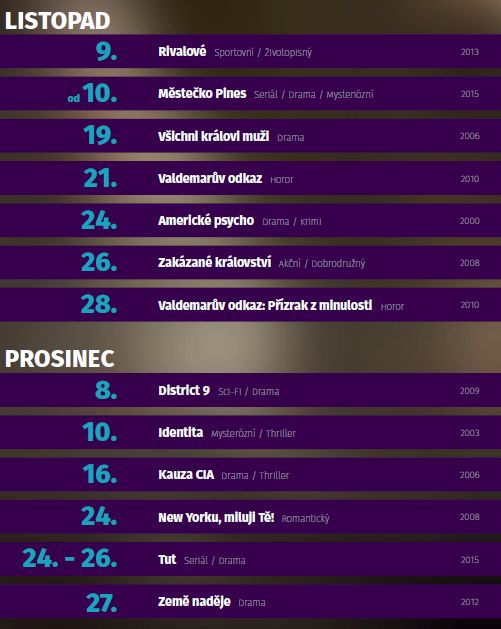501x629 pixels.
Task: Select the Rivalové movie title
Action: 182,52
